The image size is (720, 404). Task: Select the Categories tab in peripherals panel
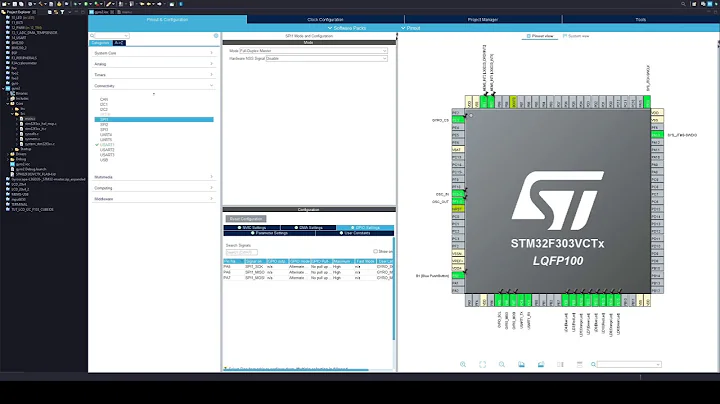100,43
